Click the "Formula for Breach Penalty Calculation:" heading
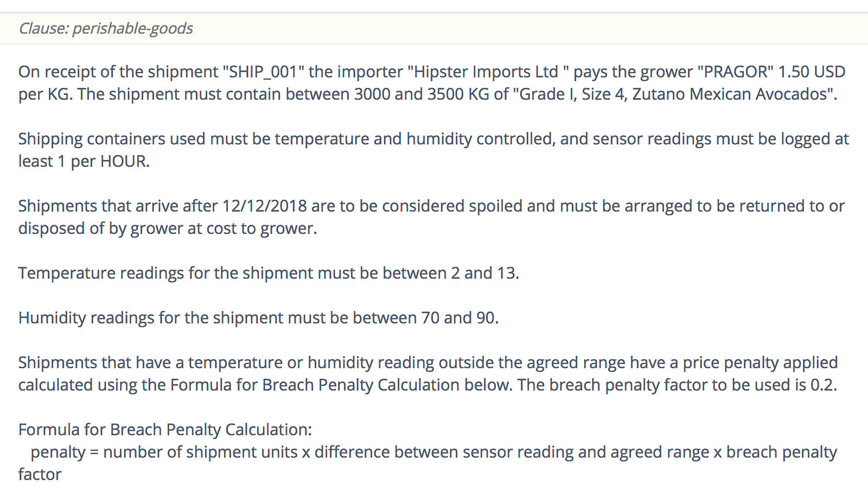This screenshot has width=868, height=503. tap(165, 430)
